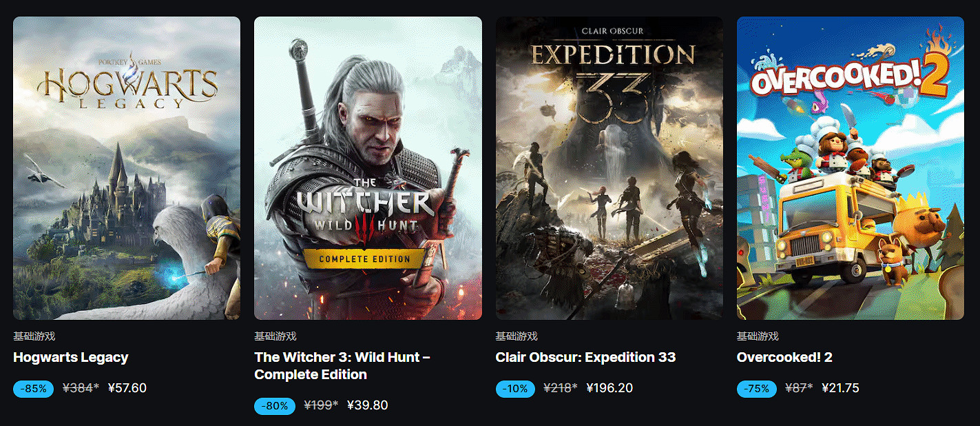Select the Clair Obscur Expedition 33 cover

point(609,168)
